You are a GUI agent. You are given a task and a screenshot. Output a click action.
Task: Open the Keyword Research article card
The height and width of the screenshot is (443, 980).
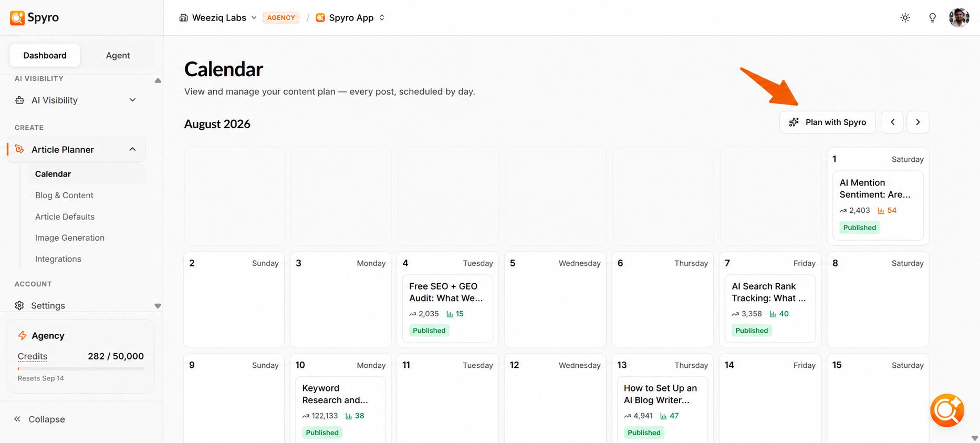point(341,410)
